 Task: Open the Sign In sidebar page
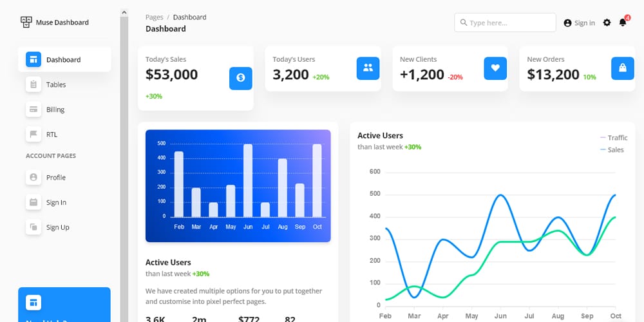coord(64,202)
